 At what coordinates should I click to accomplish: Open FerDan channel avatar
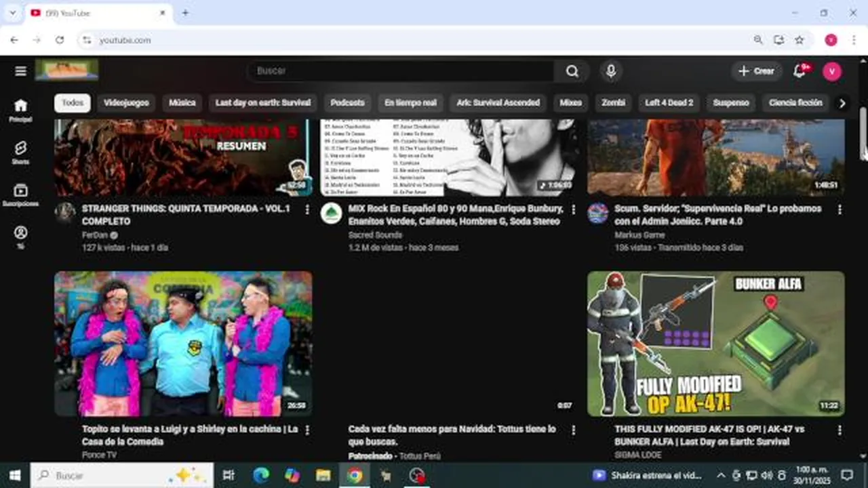coord(65,213)
